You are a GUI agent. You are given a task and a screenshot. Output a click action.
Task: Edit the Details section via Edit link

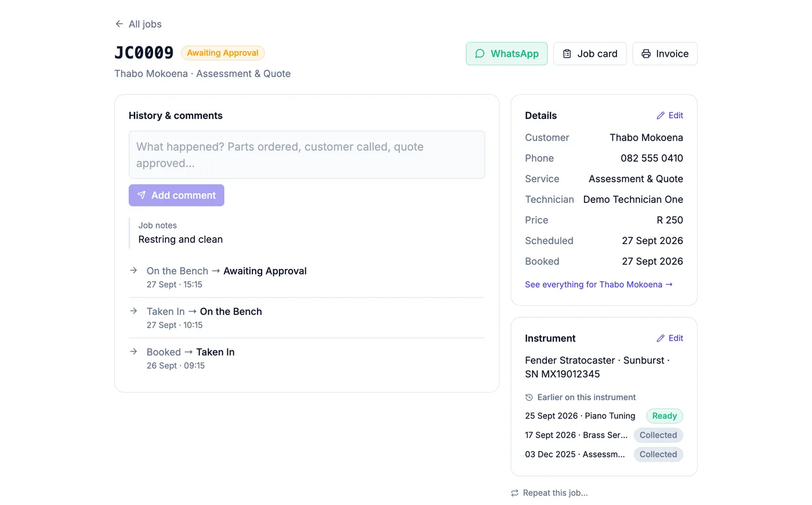(670, 115)
